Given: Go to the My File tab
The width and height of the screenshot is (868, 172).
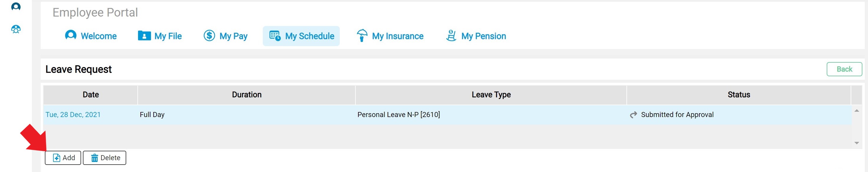Looking at the screenshot, I should tap(168, 36).
